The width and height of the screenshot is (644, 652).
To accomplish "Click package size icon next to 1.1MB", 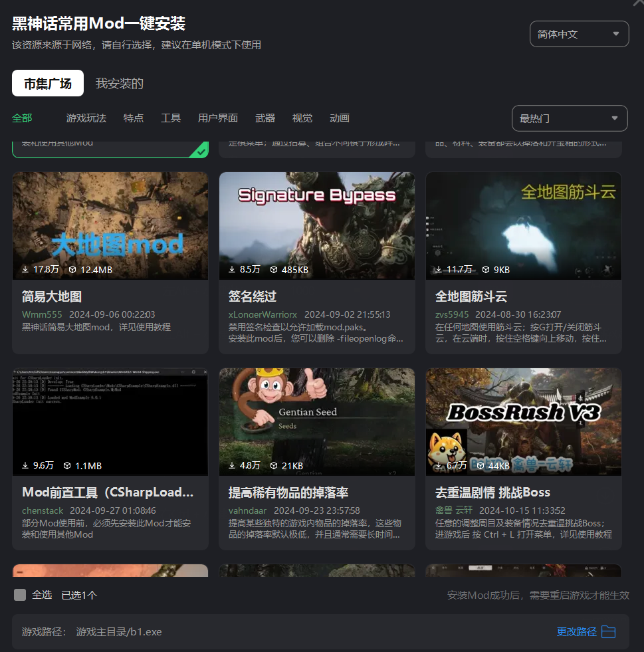I will tap(67, 465).
